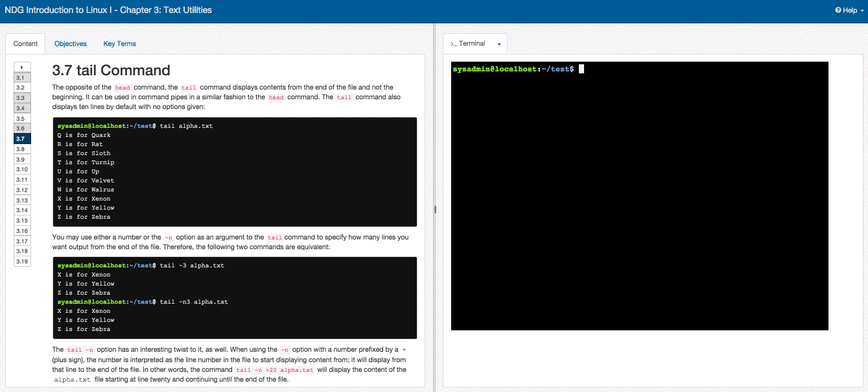Click the '3.7 tail Command' heading
The height and width of the screenshot is (392, 868).
click(x=111, y=70)
